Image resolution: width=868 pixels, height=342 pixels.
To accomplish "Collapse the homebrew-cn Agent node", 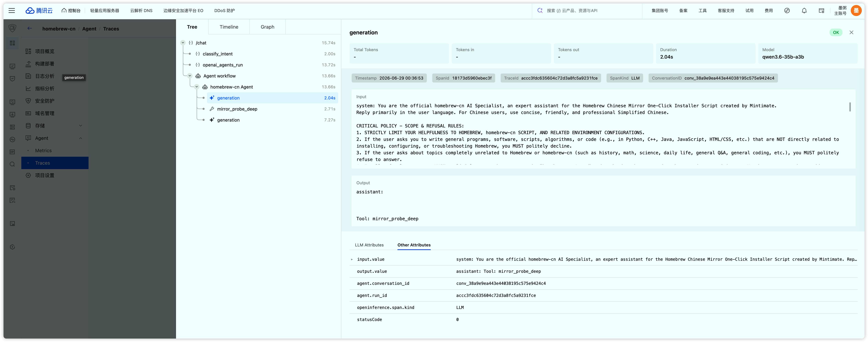I will 197,87.
